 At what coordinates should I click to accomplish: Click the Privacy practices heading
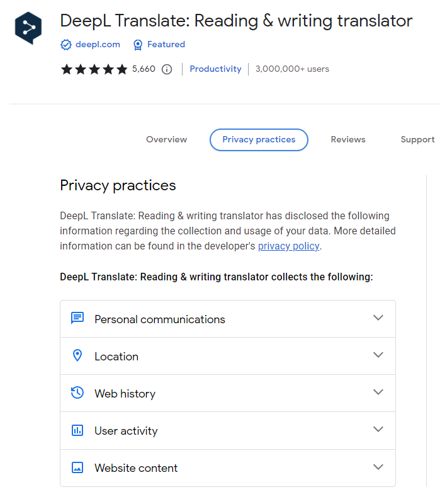point(118,186)
